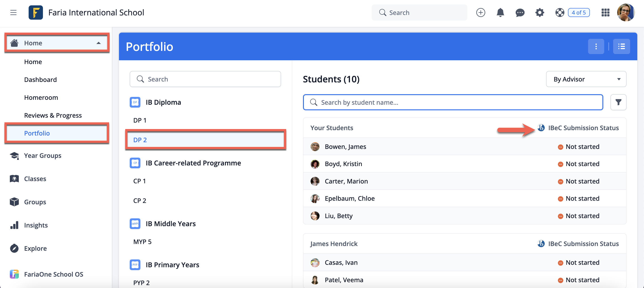Click Not started status for Boyd, Kristin
The height and width of the screenshot is (288, 644).
(578, 164)
